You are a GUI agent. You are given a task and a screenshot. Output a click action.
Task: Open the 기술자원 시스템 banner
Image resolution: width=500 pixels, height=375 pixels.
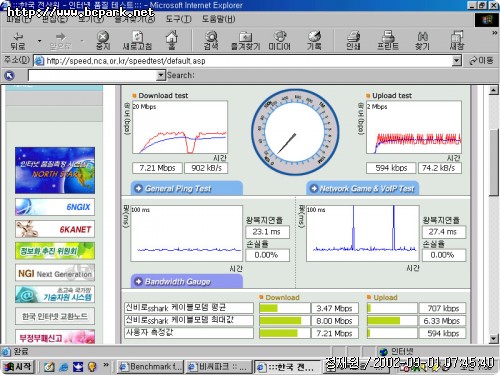(x=55, y=294)
